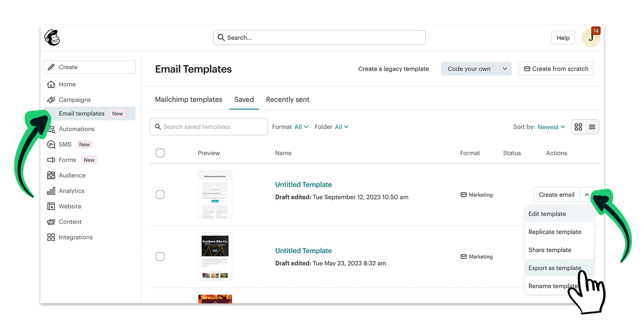This screenshot has height=336, width=644.
Task: Click the top Search field
Action: tap(319, 38)
